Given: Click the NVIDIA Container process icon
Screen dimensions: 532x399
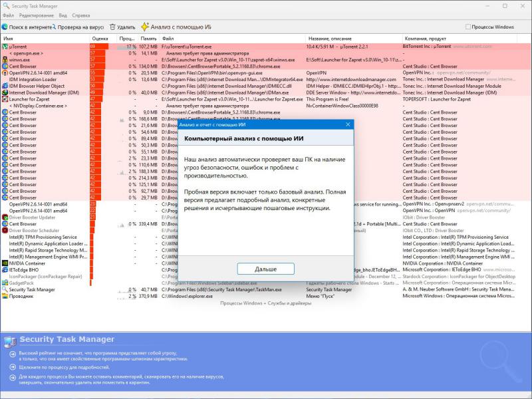Looking at the screenshot, I should (5, 263).
